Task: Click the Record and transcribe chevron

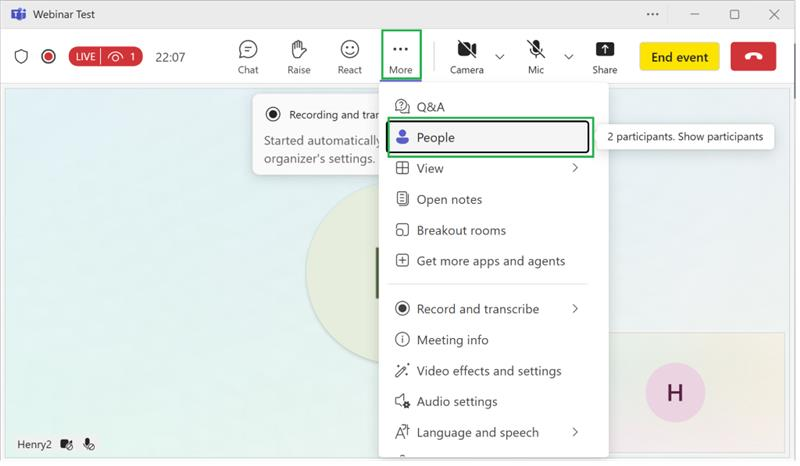Action: tap(575, 309)
